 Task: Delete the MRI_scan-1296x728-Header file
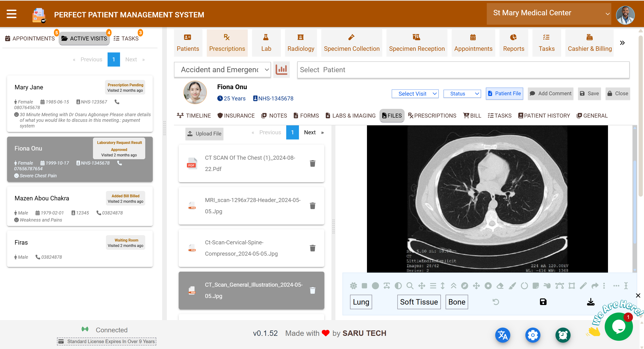click(313, 206)
